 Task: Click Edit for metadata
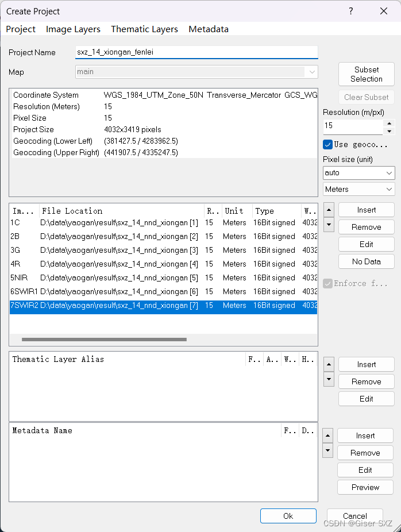tap(365, 470)
